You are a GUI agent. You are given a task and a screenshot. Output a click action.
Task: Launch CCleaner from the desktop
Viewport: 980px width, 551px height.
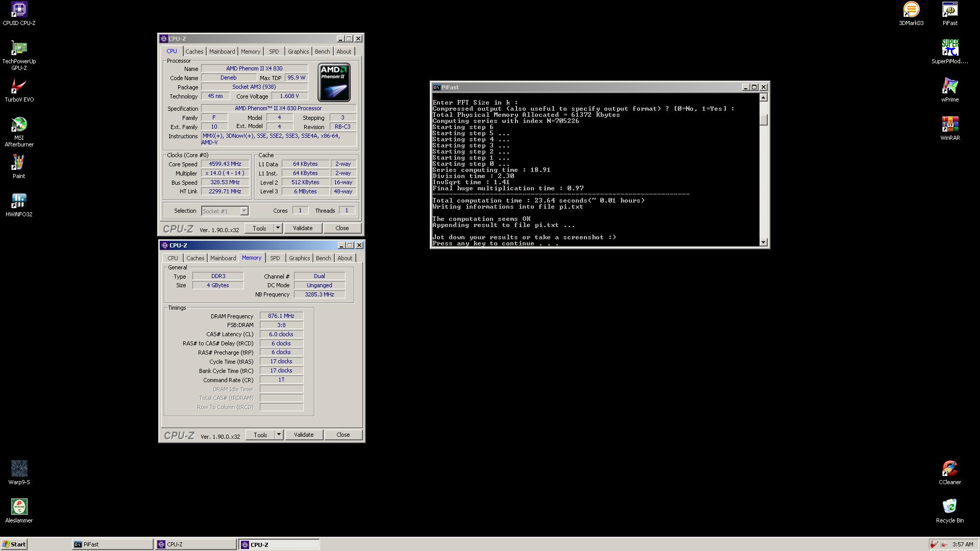point(950,473)
